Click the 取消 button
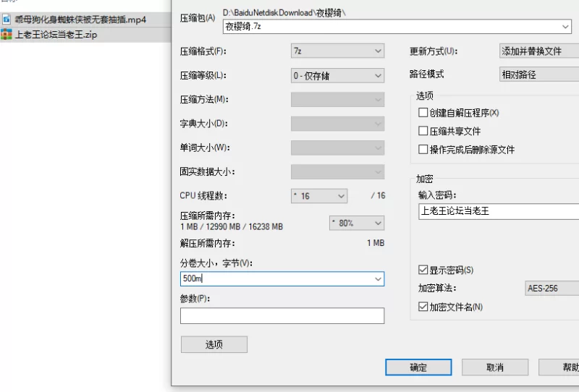 [x=495, y=367]
